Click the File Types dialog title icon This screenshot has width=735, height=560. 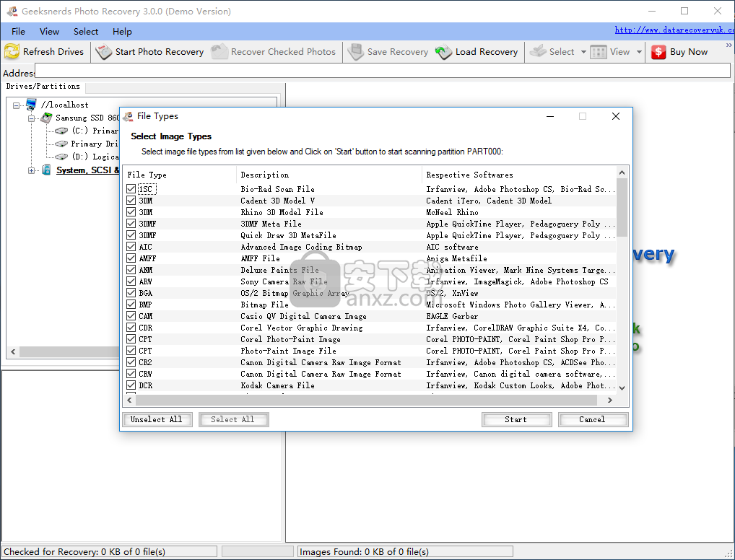point(128,116)
